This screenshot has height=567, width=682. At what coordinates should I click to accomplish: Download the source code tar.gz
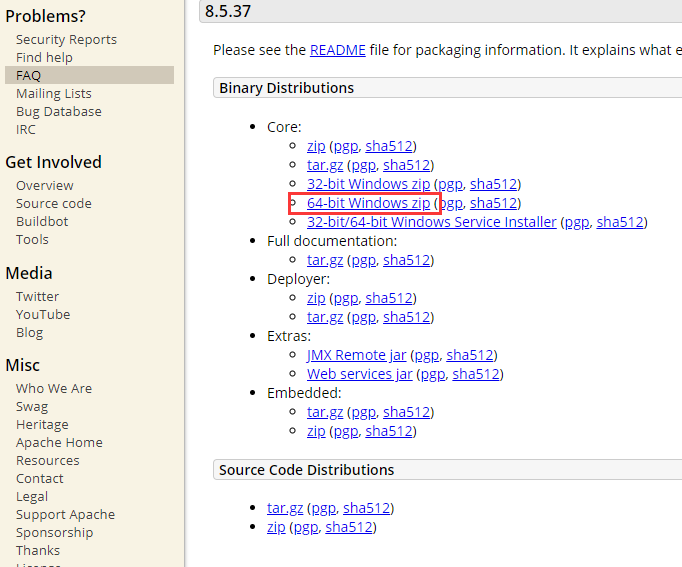pyautogui.click(x=285, y=508)
